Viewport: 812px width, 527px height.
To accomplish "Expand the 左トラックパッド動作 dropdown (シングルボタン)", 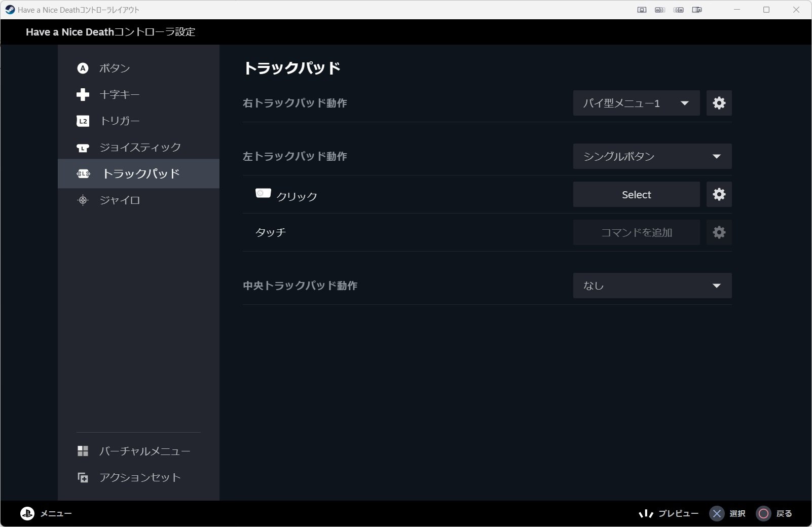I will coord(652,156).
